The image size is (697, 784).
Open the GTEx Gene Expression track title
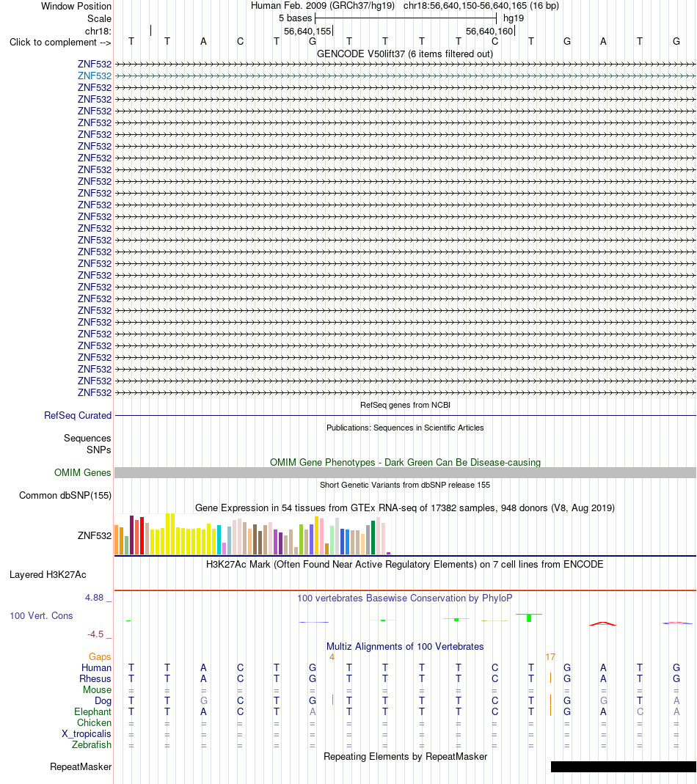405,508
